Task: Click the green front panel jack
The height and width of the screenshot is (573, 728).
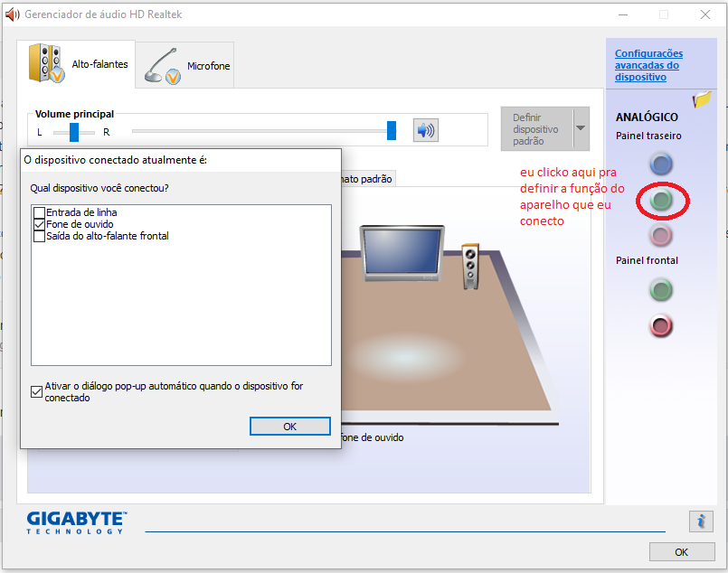Action: click(x=661, y=290)
